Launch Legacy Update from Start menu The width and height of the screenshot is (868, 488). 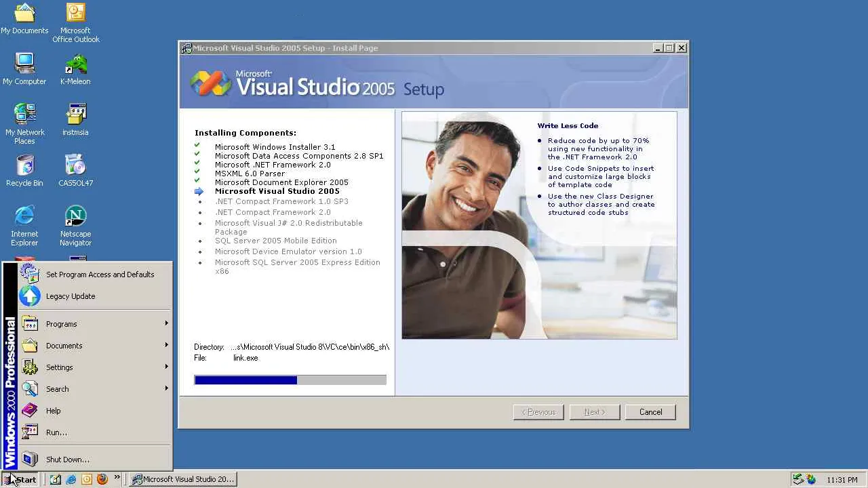[x=95, y=296]
